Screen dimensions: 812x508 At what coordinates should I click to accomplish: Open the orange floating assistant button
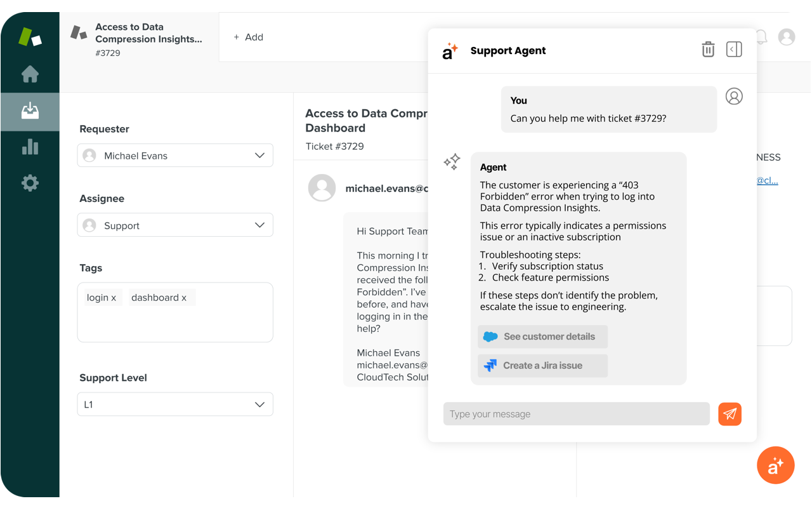pos(775,465)
